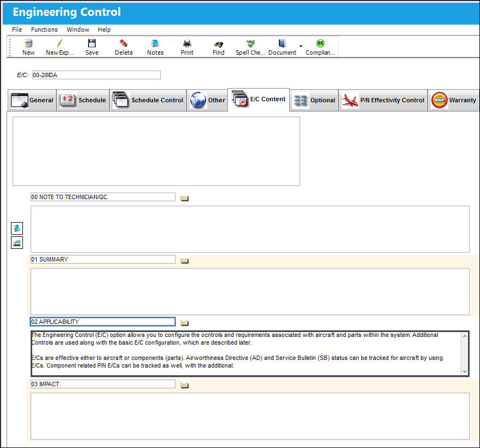Screen dimensions: 480x448
Task: Click the New toolbar icon
Action: tap(28, 43)
